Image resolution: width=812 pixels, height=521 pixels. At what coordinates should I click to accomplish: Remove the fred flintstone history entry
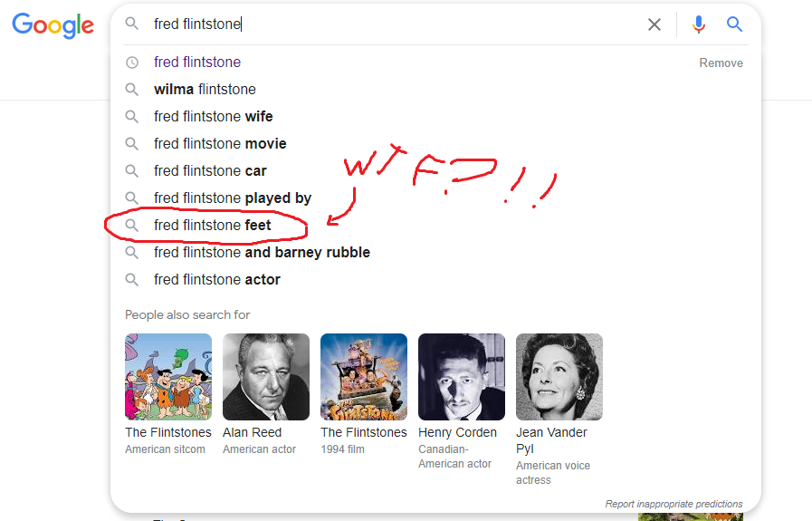point(721,63)
